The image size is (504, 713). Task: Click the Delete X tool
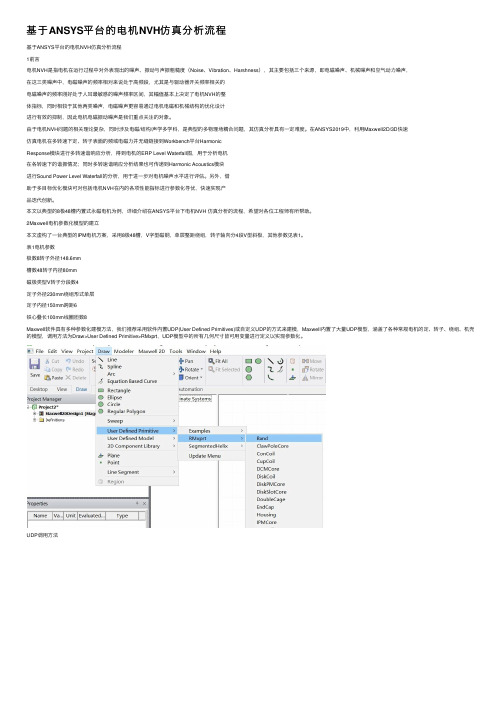76,377
